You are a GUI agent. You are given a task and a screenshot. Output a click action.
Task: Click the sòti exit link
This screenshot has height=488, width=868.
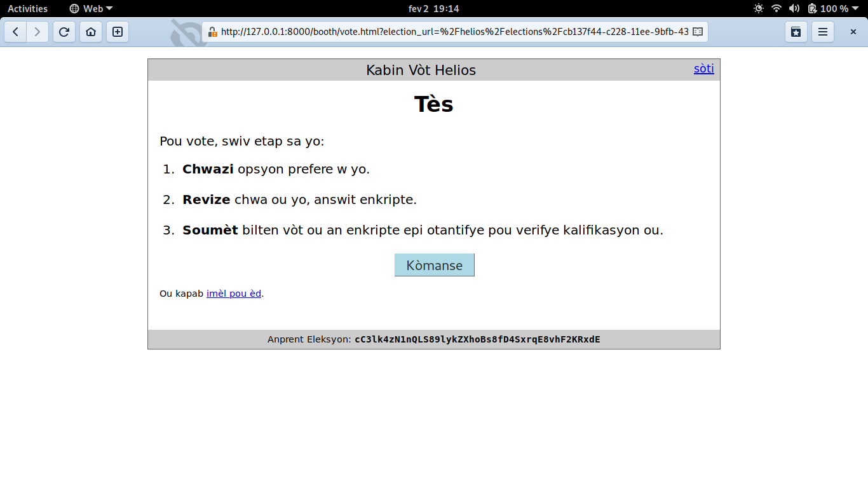(704, 69)
